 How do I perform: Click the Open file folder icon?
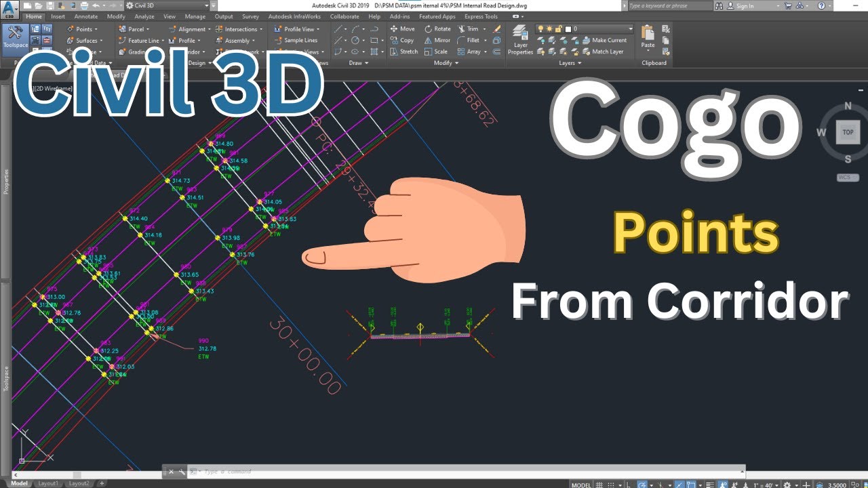40,5
